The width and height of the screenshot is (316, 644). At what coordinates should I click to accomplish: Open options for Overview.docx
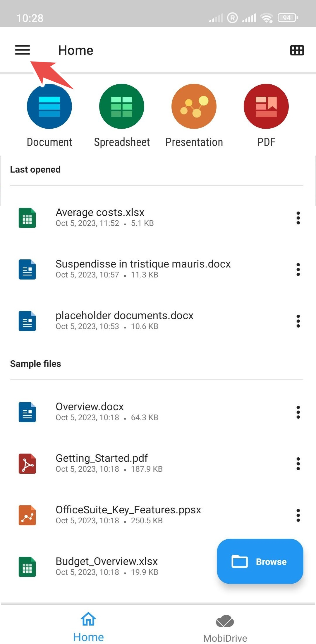point(298,412)
